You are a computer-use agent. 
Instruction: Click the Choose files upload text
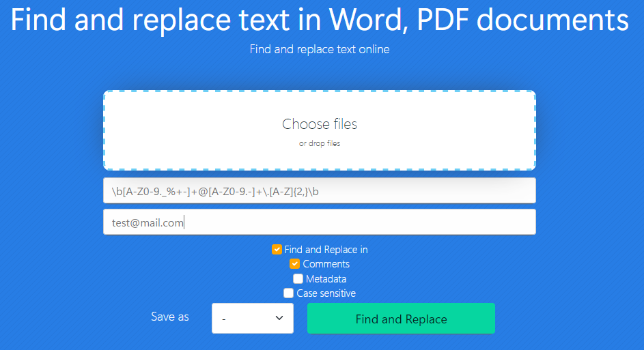click(x=319, y=124)
